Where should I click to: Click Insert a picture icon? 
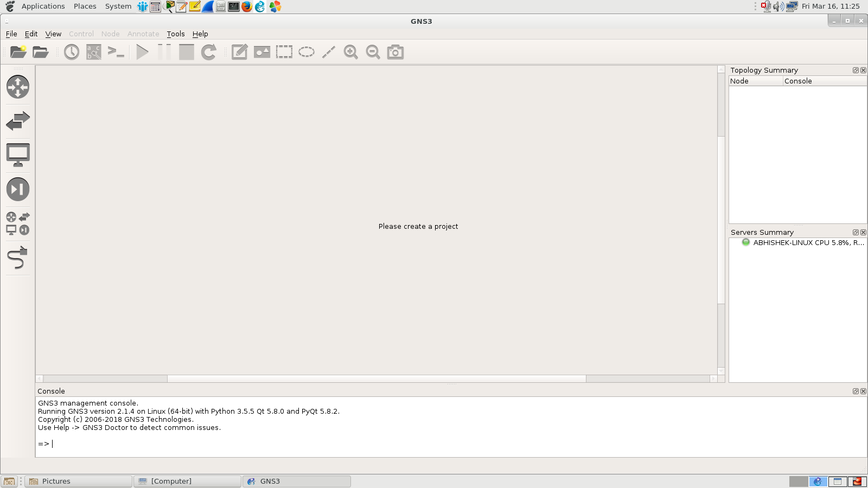(262, 52)
